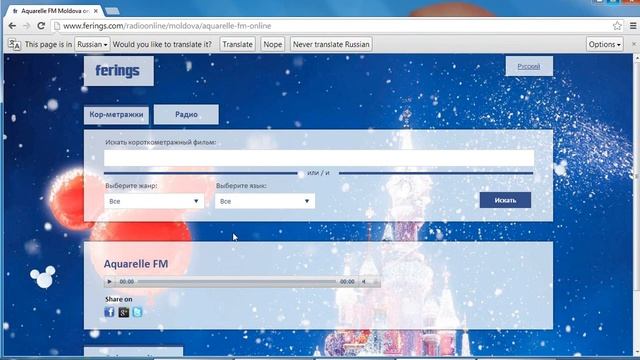Go back with the browser back arrow

[12, 26]
